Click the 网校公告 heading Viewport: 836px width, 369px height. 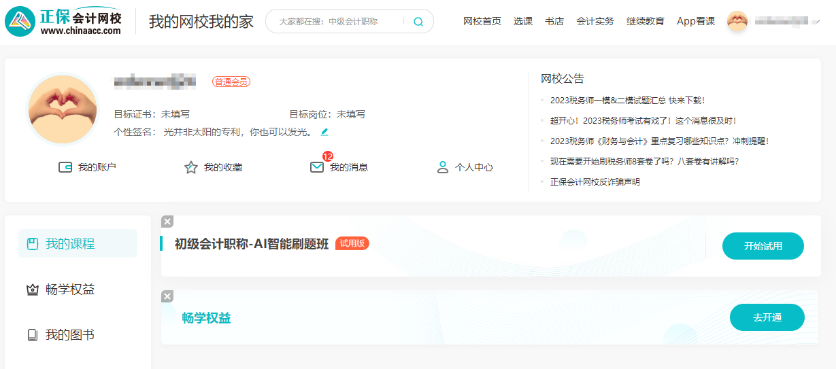(562, 79)
